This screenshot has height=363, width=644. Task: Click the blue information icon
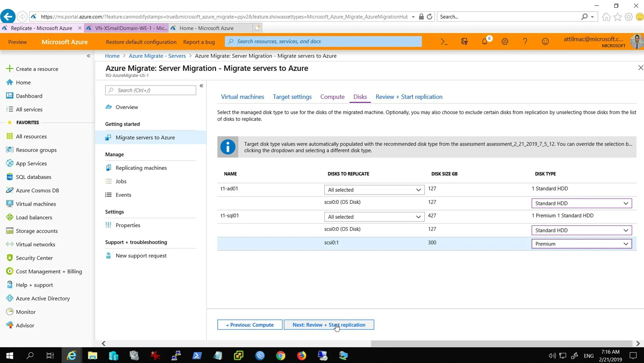click(x=228, y=147)
